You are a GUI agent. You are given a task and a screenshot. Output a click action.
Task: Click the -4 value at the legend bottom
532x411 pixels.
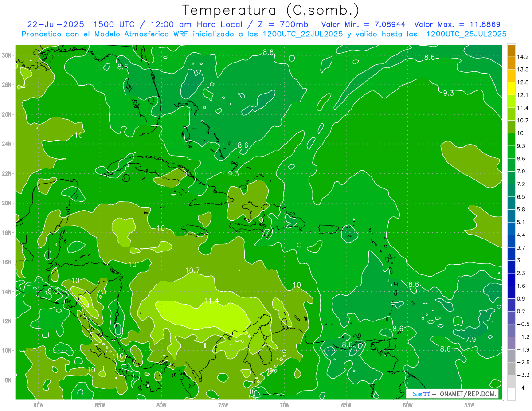pos(520,388)
